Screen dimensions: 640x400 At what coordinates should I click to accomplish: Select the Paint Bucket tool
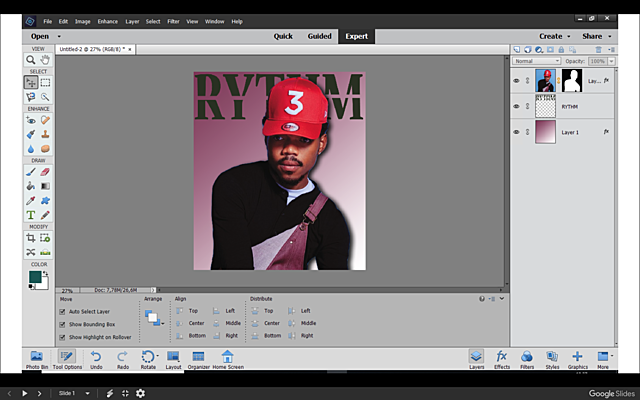31,186
